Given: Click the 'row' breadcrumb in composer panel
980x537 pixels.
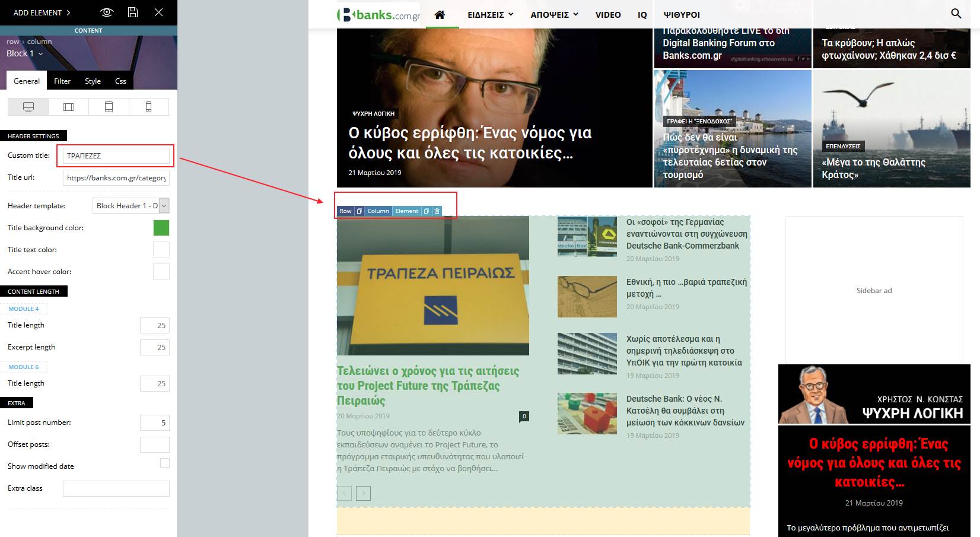Looking at the screenshot, I should (12, 42).
